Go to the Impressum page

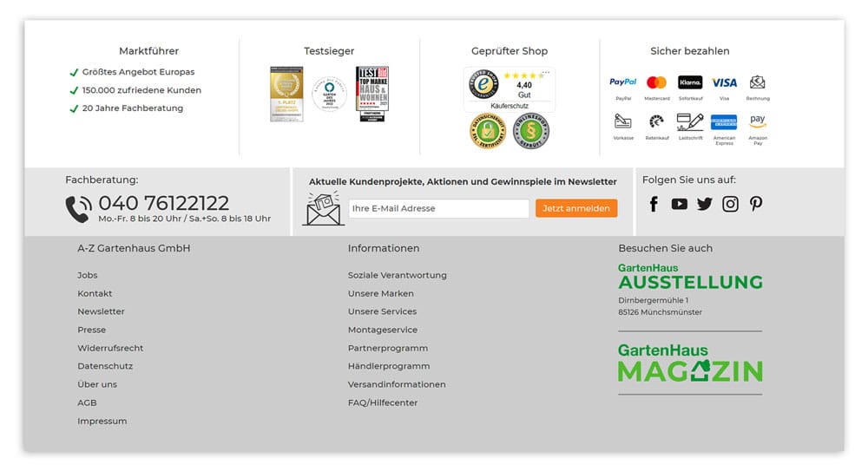click(x=102, y=421)
